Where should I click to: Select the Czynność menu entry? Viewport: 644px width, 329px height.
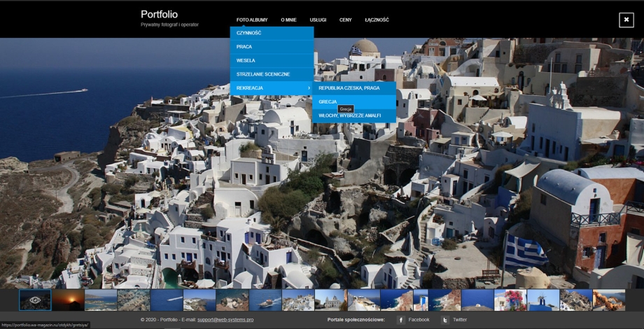coord(249,33)
